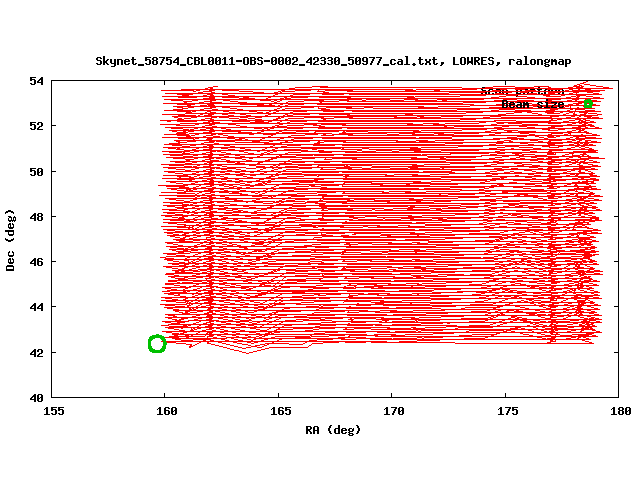Click the x-axis tick label 175

[x=507, y=411]
